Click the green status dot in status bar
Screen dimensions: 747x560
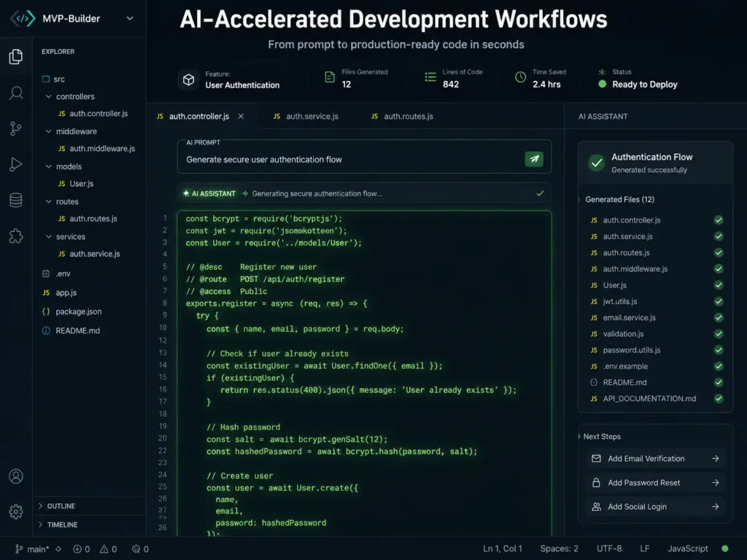pyautogui.click(x=724, y=548)
